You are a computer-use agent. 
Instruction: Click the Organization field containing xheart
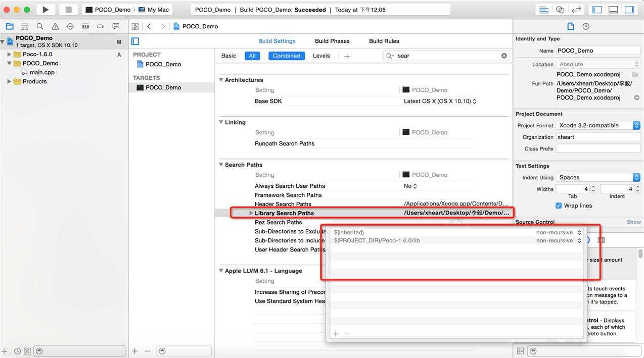tap(598, 137)
